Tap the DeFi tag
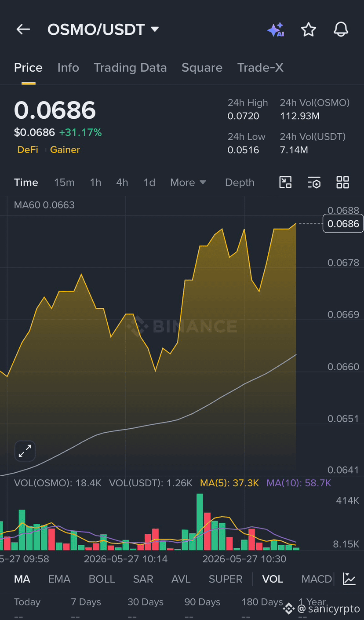Screen dimensions: 364x620 [28, 150]
